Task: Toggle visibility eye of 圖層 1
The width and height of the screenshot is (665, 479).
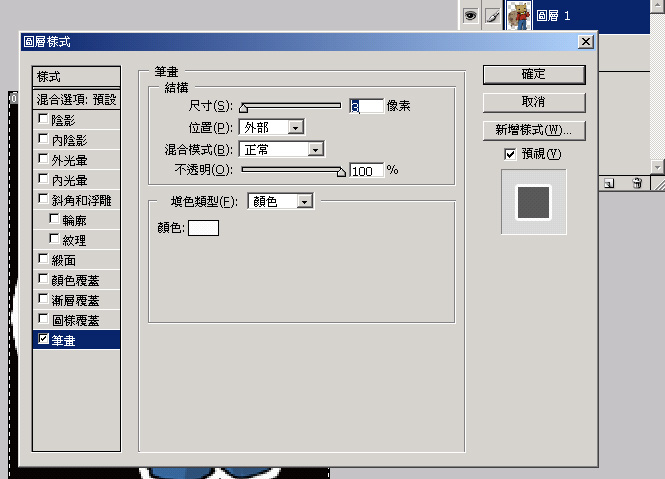Action: 470,16
